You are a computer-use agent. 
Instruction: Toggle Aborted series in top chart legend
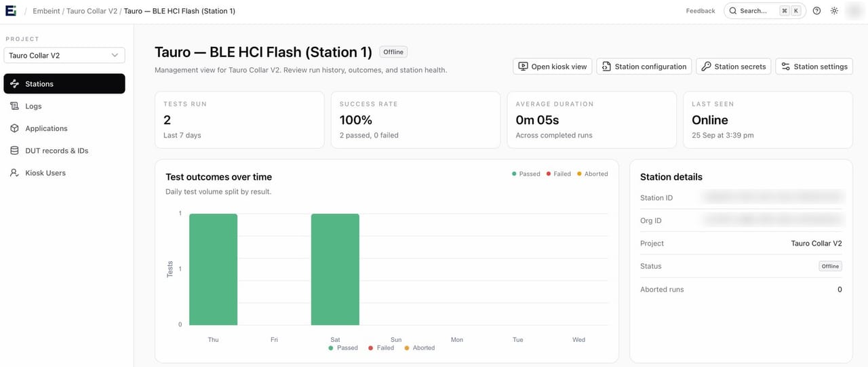pyautogui.click(x=593, y=174)
